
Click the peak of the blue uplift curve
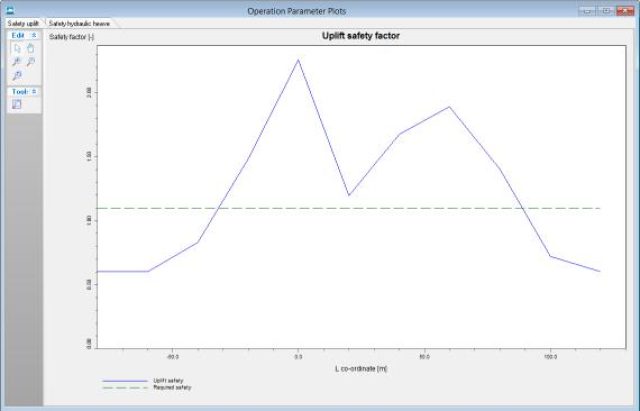point(298,60)
